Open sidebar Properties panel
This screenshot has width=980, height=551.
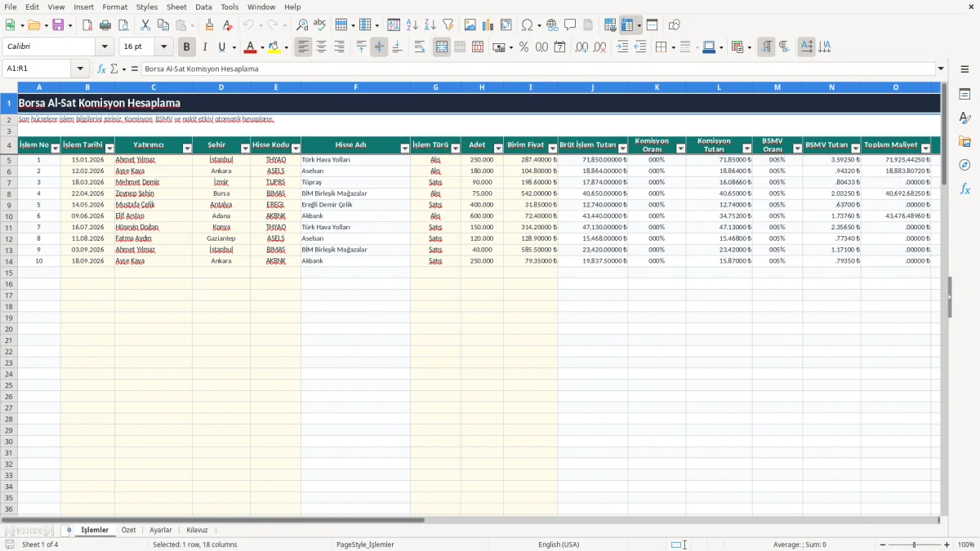coord(964,94)
